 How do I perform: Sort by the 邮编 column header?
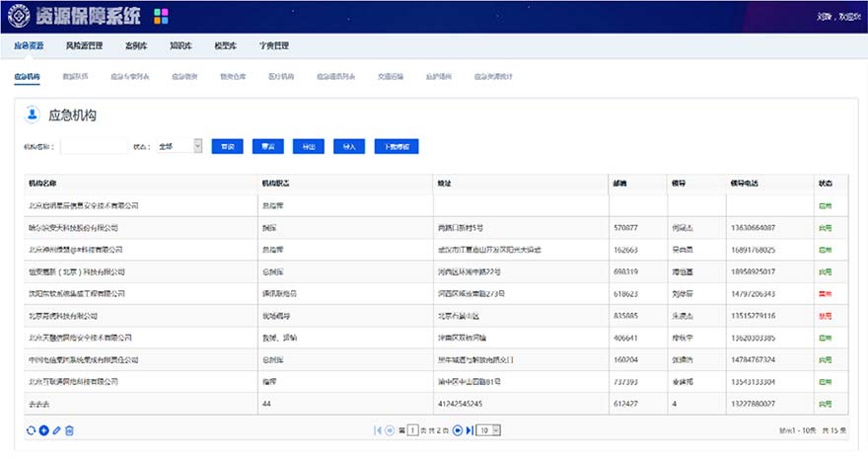pyautogui.click(x=638, y=184)
